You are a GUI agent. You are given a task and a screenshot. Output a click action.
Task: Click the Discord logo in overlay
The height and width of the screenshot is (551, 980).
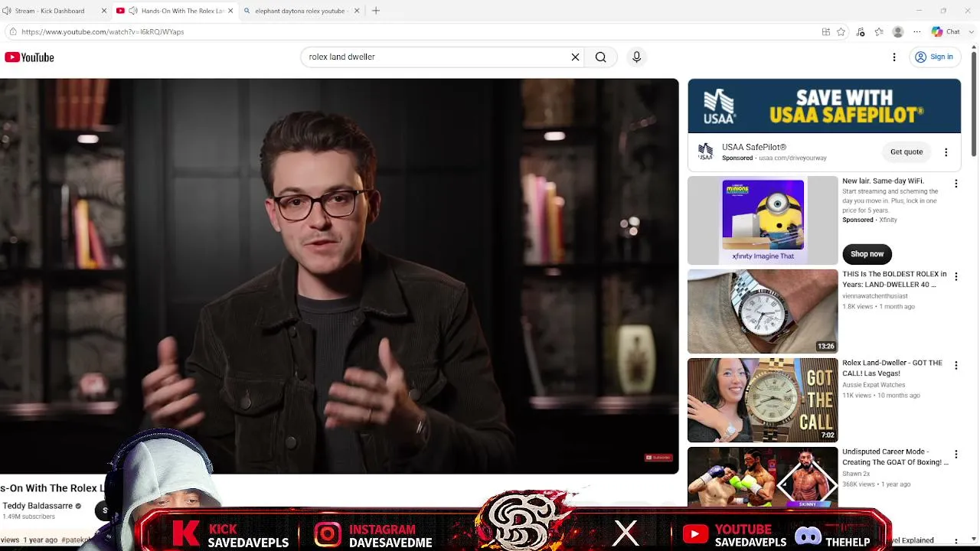(x=808, y=536)
